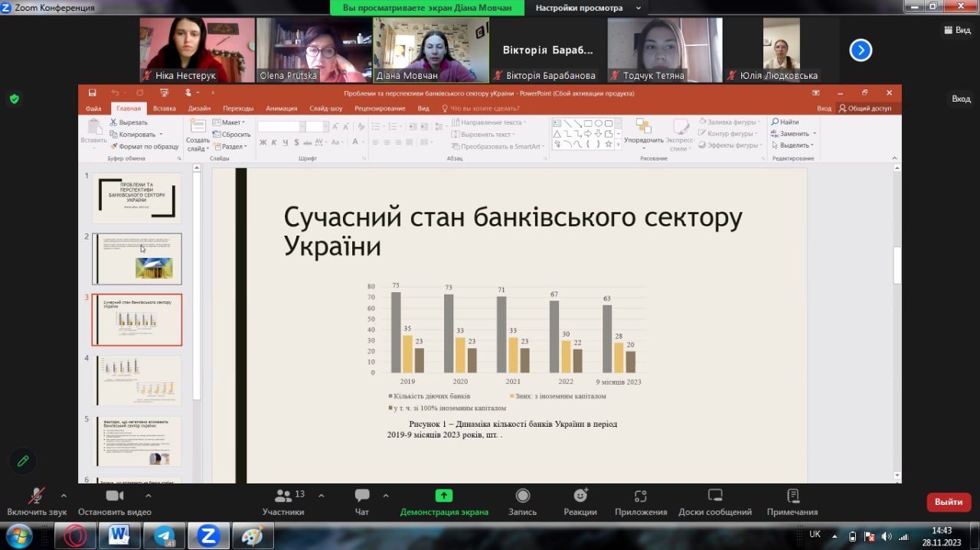
Task: Show next participants with blue arrow
Action: tap(861, 50)
